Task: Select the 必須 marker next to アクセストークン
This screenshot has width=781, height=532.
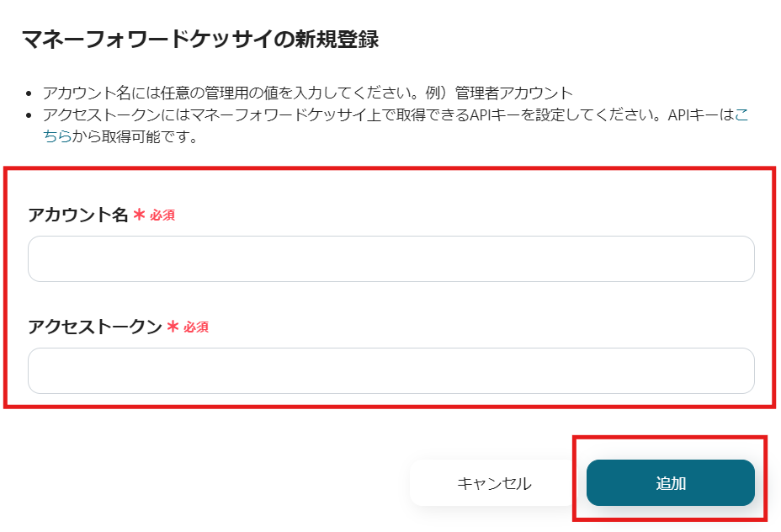Action: (196, 327)
